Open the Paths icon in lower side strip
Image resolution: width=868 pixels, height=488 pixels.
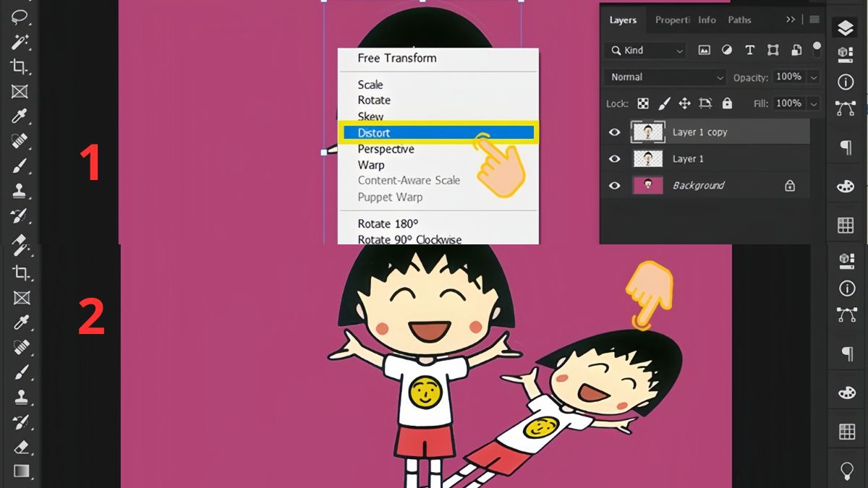click(x=846, y=314)
